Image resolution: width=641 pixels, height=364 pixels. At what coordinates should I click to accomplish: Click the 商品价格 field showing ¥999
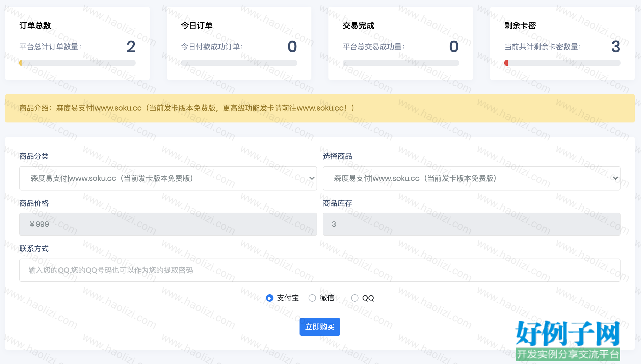tap(168, 224)
